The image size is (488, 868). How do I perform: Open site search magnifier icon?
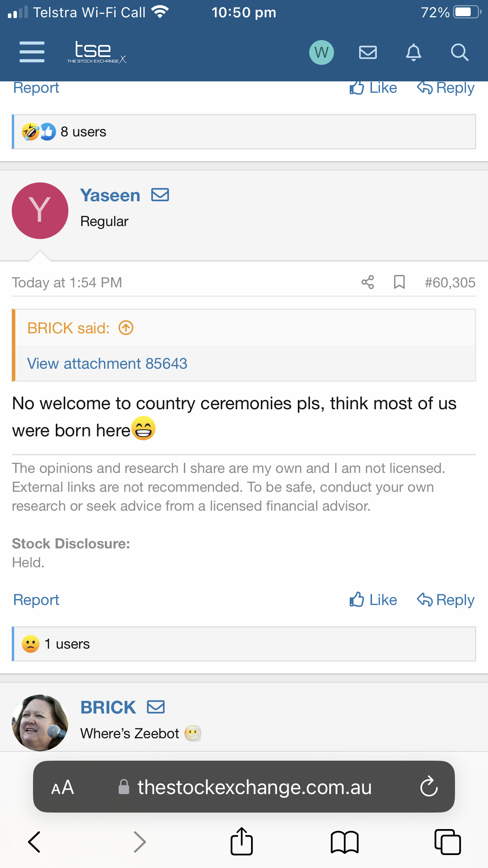[459, 52]
